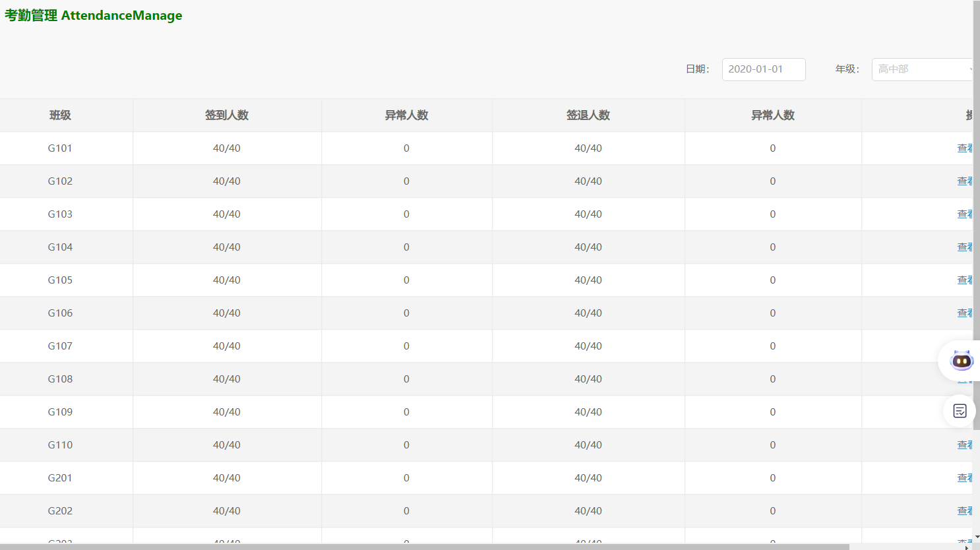Click the 异常人数 header beside 签到人数

point(407,115)
